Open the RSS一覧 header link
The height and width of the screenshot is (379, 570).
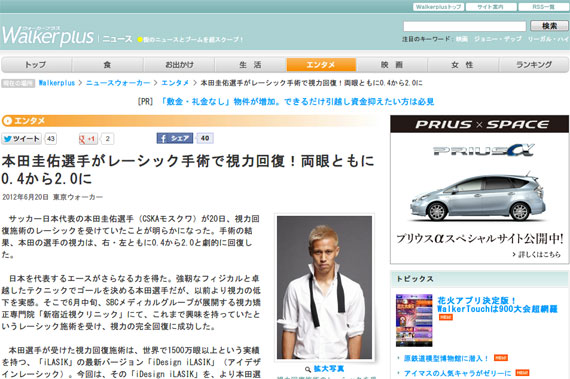coord(543,7)
